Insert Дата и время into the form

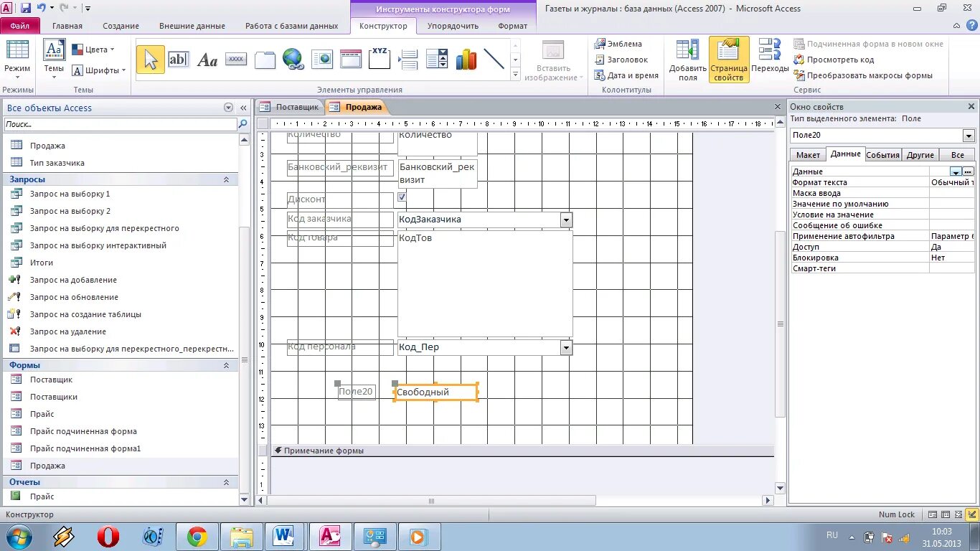click(626, 75)
